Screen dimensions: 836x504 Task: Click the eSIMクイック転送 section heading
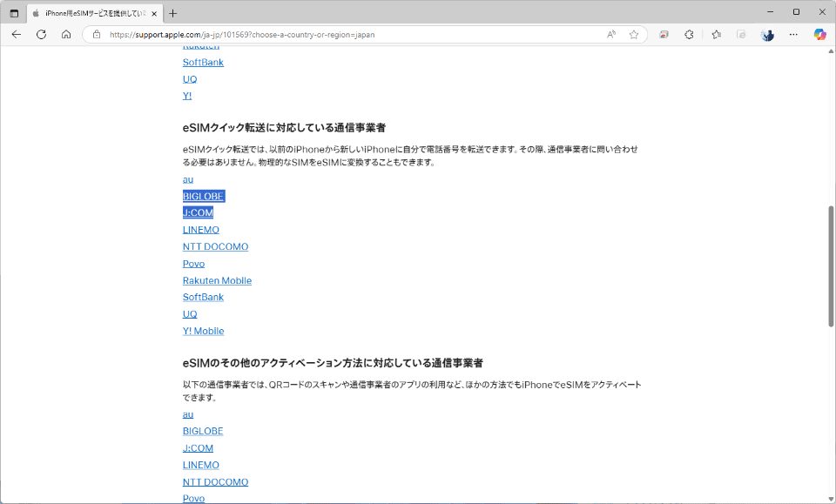284,128
